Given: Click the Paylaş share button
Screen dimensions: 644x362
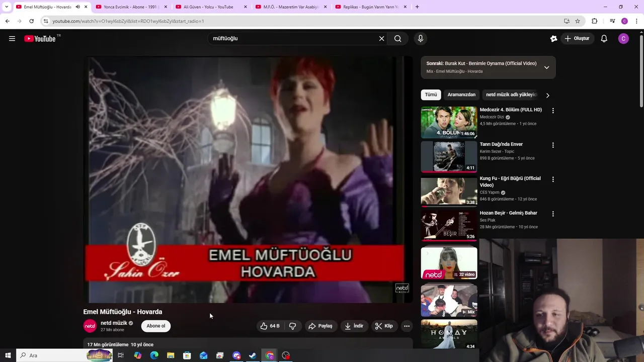Looking at the screenshot, I should coord(320,326).
